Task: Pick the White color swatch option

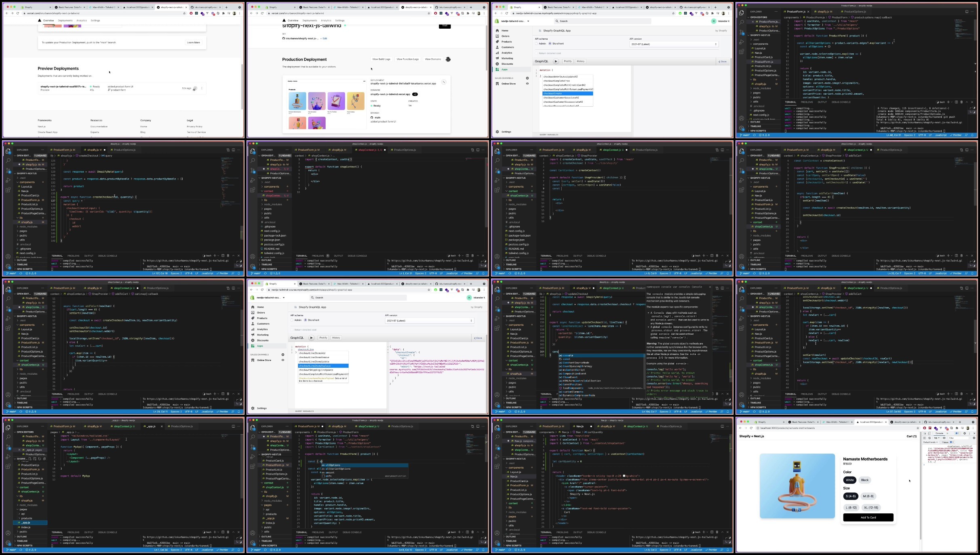Action: pos(849,480)
